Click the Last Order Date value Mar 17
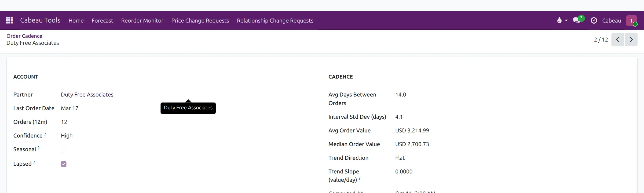The width and height of the screenshot is (644, 193). click(69, 108)
